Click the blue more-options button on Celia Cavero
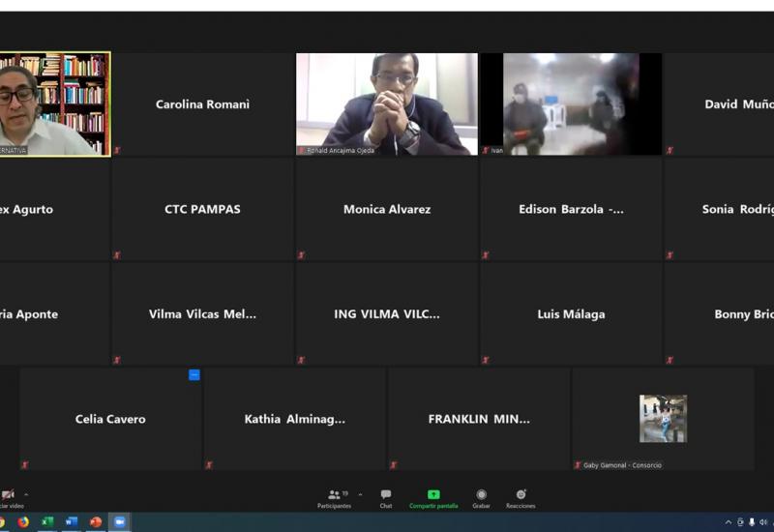774x532 pixels. coord(194,374)
